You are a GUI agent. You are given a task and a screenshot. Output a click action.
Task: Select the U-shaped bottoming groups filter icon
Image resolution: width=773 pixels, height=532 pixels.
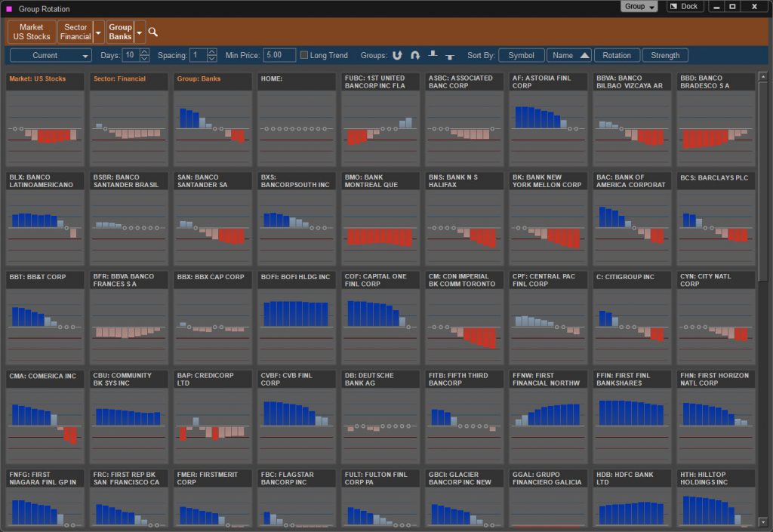point(397,55)
